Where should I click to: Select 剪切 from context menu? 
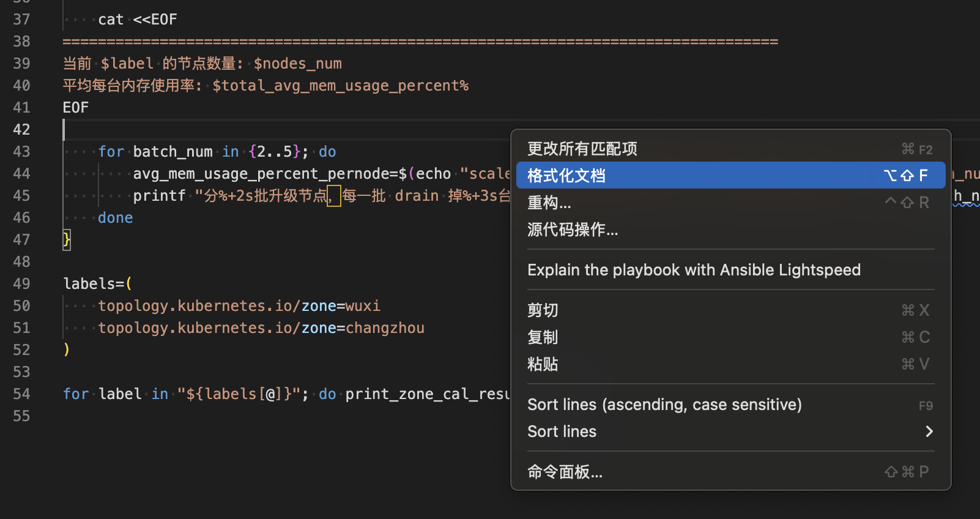click(730, 310)
